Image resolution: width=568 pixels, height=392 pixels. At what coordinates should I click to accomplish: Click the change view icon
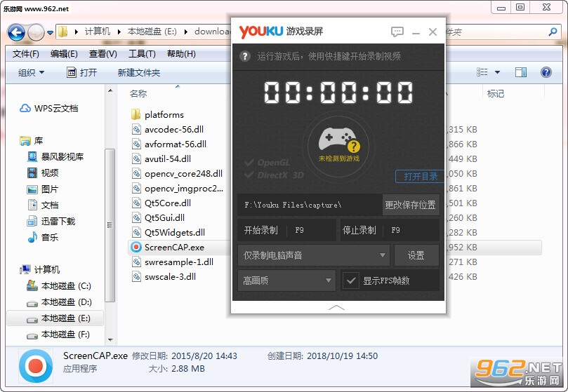482,72
